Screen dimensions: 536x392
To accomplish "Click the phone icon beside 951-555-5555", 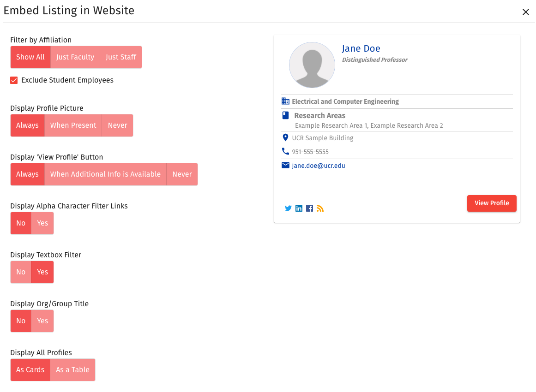I will point(285,151).
